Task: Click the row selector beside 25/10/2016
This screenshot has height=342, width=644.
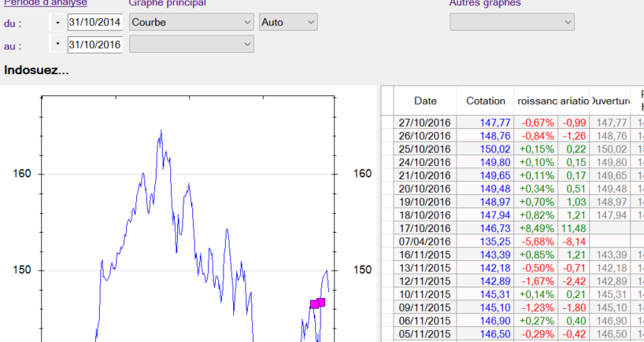Action: coord(387,148)
